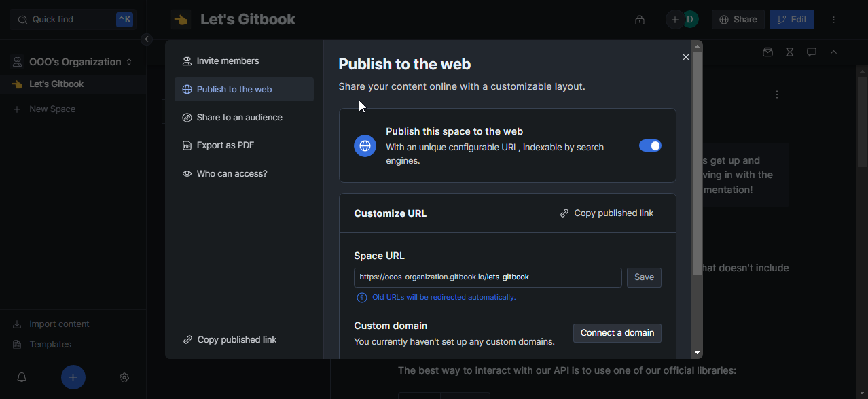The height and width of the screenshot is (399, 868).
Task: Click the lock icon in header
Action: click(639, 20)
